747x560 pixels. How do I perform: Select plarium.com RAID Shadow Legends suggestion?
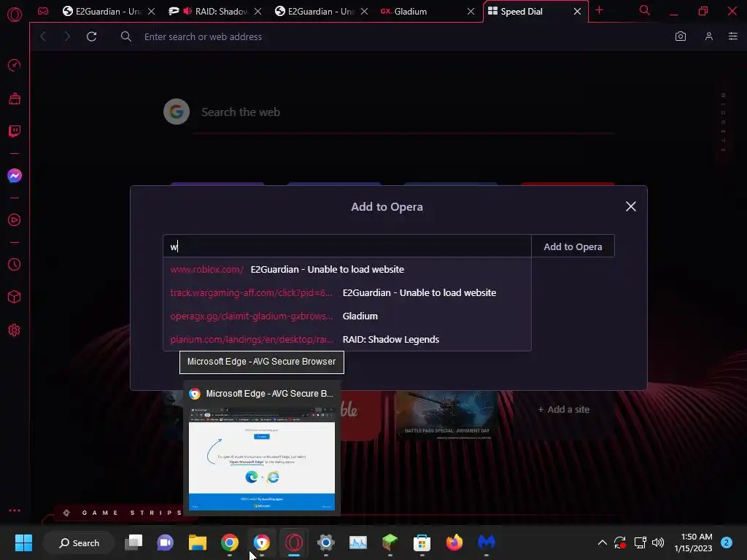pos(347,339)
